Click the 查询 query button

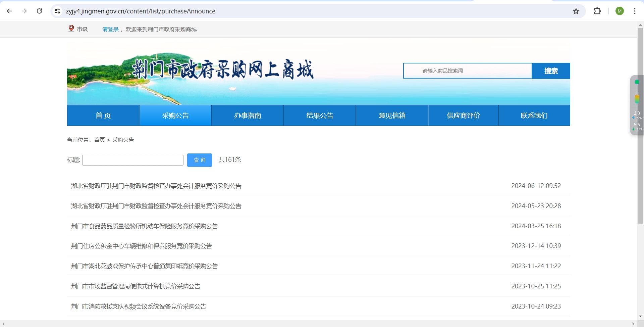pos(200,160)
